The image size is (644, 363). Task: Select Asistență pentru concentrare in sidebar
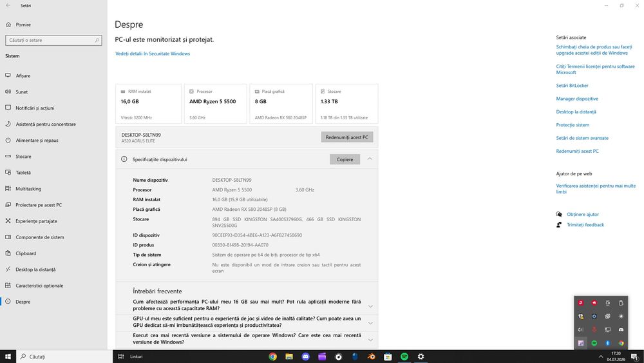point(46,124)
